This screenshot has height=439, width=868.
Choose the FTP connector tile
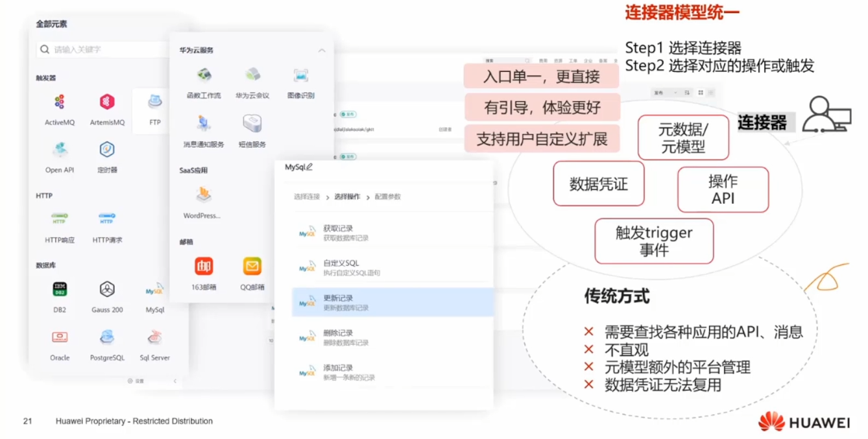pyautogui.click(x=155, y=110)
